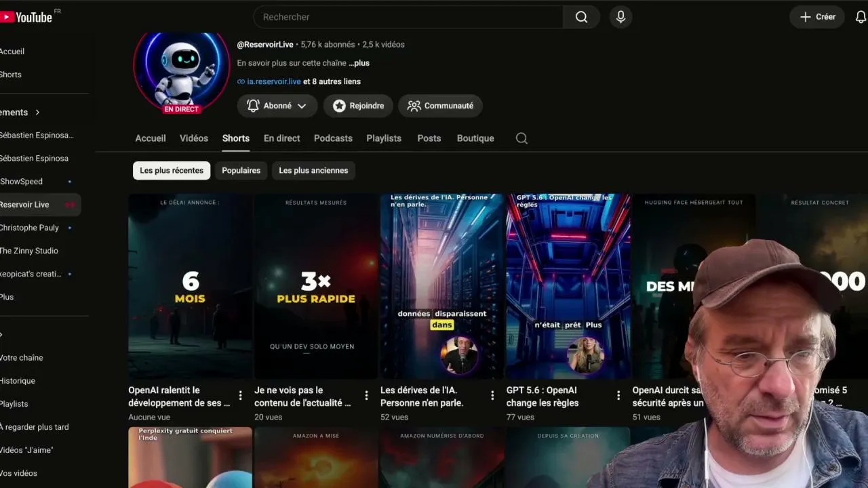Click the YouTube logo
868x488 pixels.
[x=26, y=17]
